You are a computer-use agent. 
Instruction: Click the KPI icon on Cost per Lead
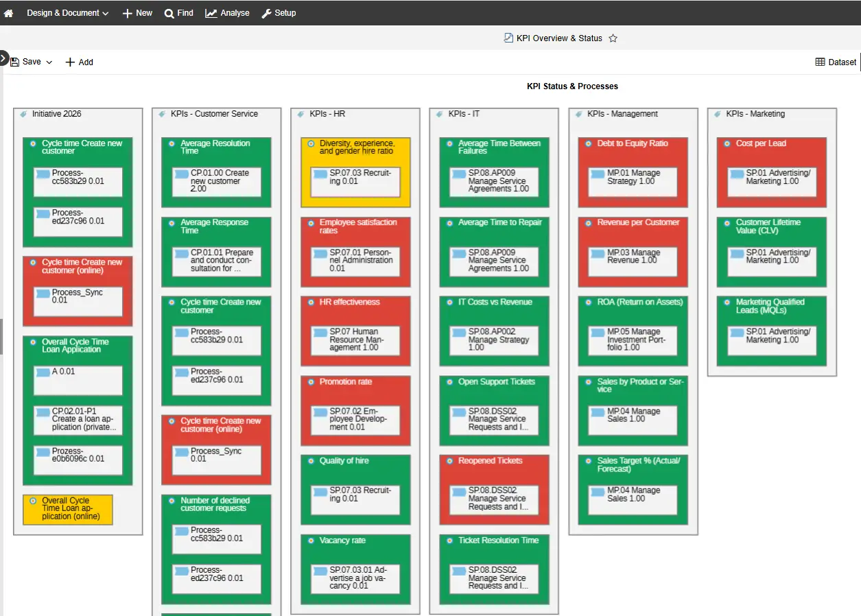point(727,144)
